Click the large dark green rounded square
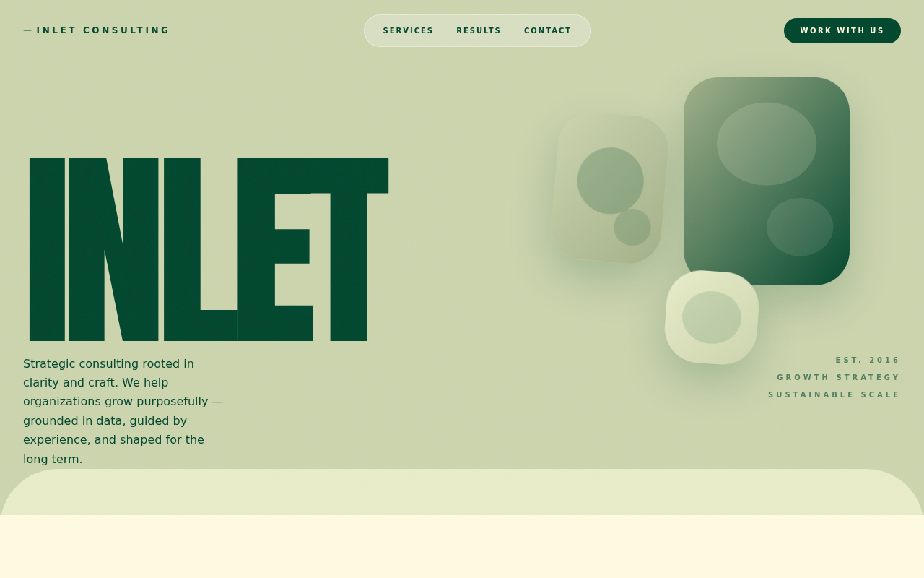 767,181
